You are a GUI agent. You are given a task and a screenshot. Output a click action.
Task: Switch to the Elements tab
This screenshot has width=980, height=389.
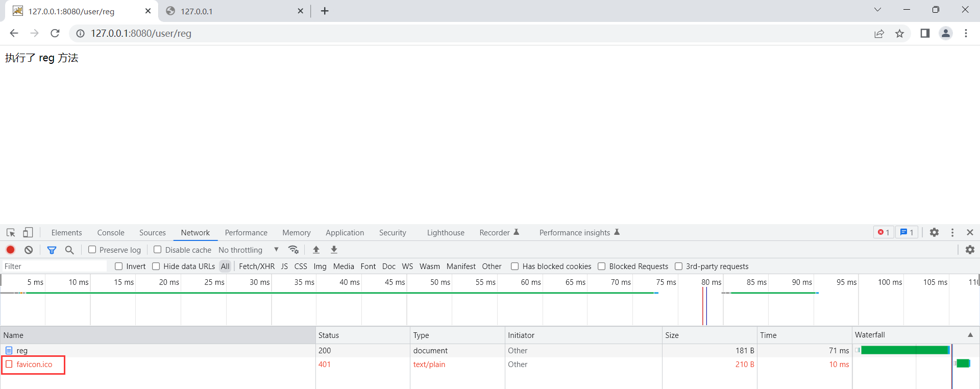click(66, 232)
